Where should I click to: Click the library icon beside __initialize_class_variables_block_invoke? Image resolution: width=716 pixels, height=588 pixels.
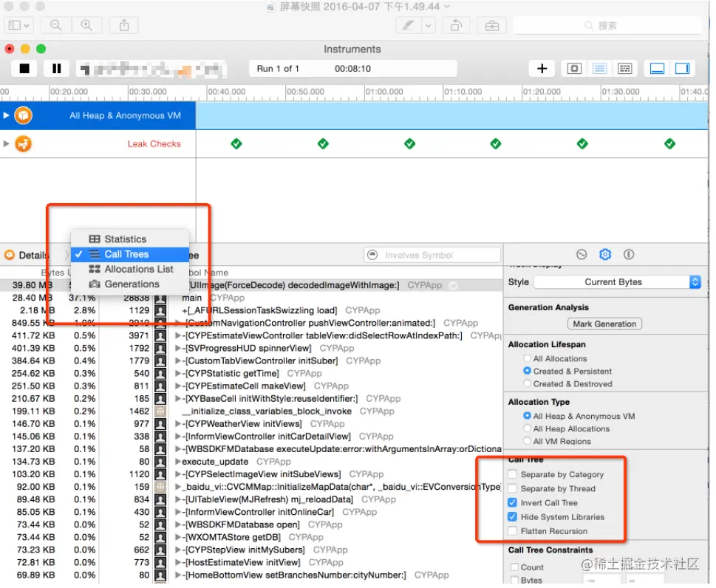coord(160,411)
